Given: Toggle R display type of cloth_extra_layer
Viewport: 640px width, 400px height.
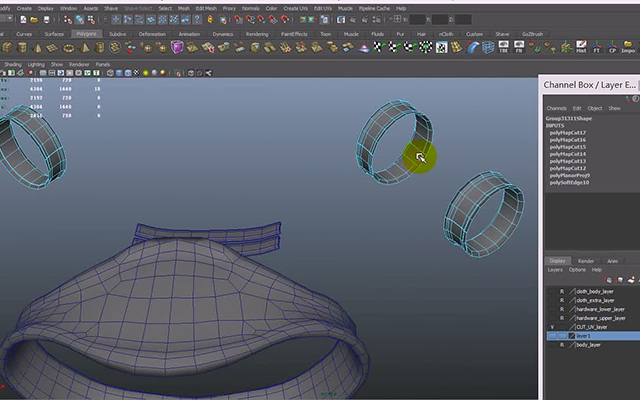Looking at the screenshot, I should click(562, 300).
